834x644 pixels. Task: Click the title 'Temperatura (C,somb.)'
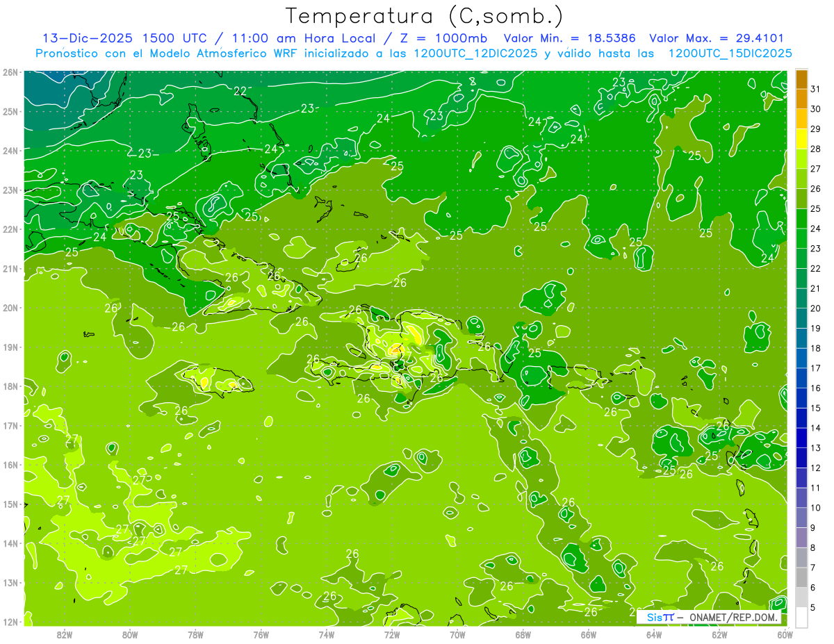(x=424, y=16)
